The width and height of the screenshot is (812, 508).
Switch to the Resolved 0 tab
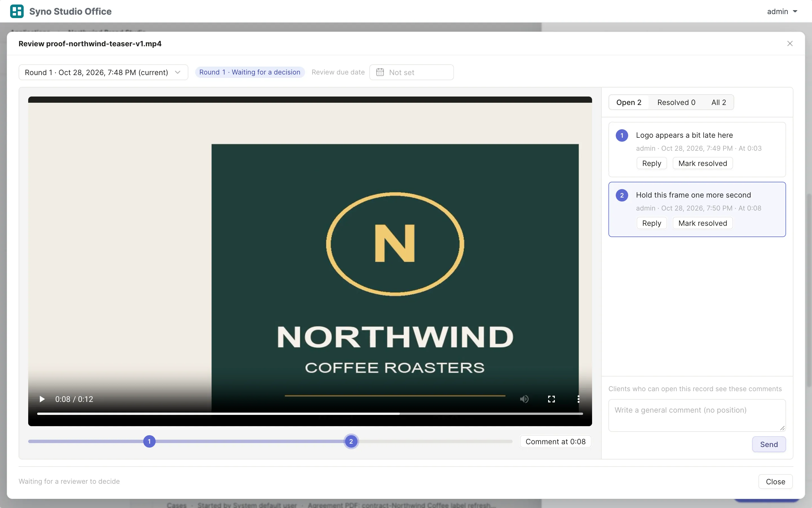pos(676,102)
